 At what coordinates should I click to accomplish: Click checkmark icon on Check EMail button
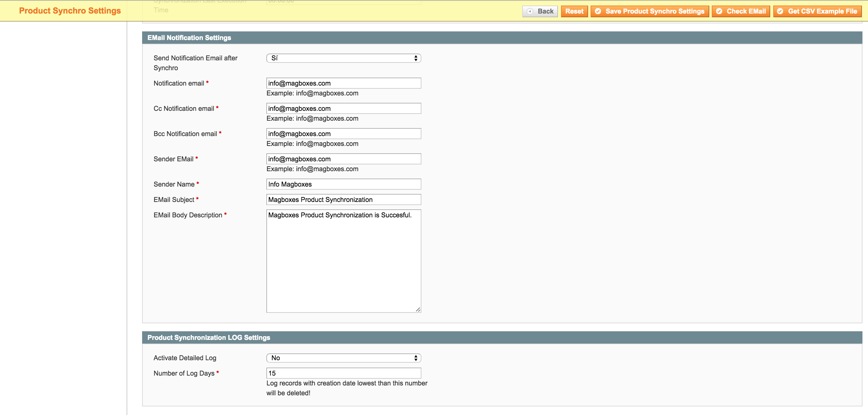tap(719, 11)
